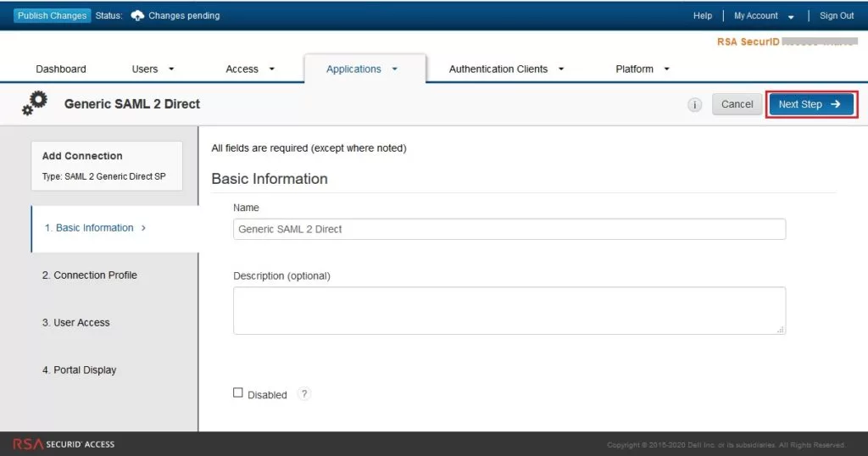Select the Applications tab

[x=353, y=70]
